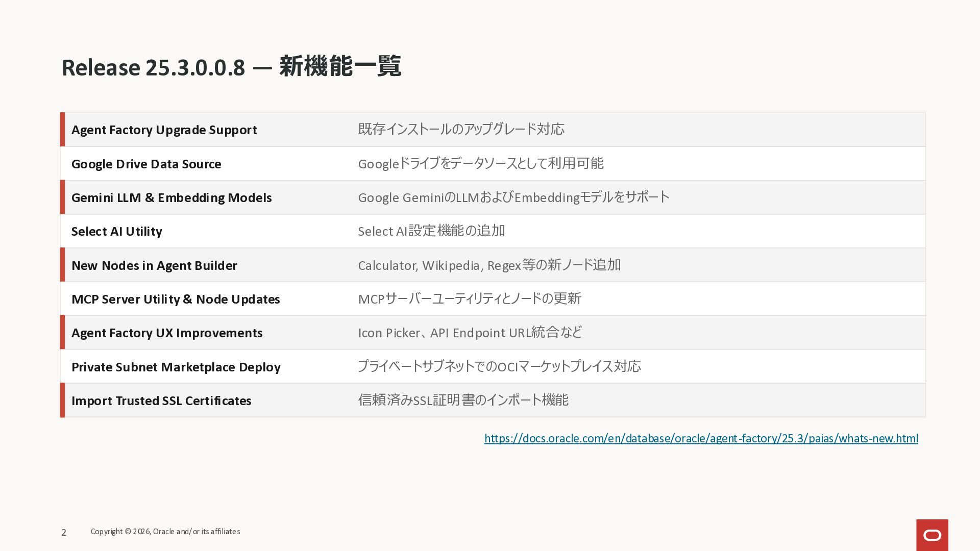Screen dimensions: 980x551
Task: Click the Icon Picker, API Endpoint description
Action: (x=470, y=333)
